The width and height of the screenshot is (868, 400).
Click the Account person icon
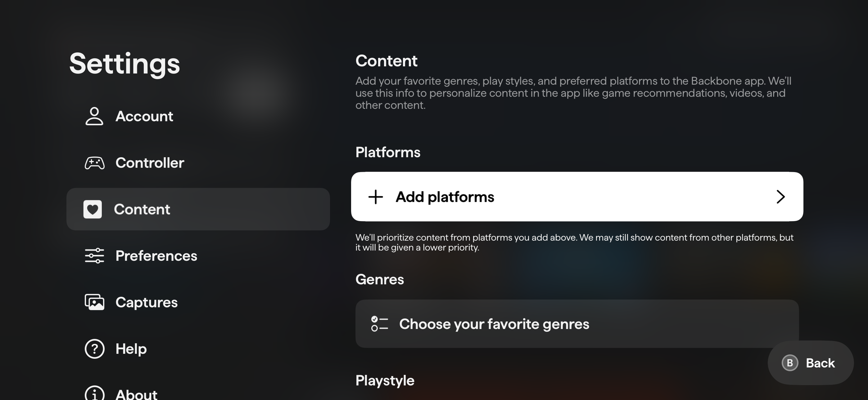click(94, 116)
